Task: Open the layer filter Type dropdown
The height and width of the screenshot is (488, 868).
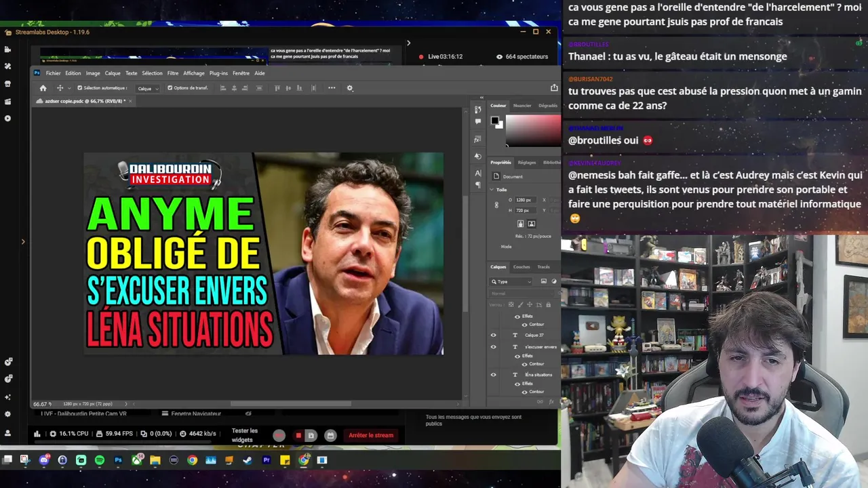Action: tap(511, 281)
